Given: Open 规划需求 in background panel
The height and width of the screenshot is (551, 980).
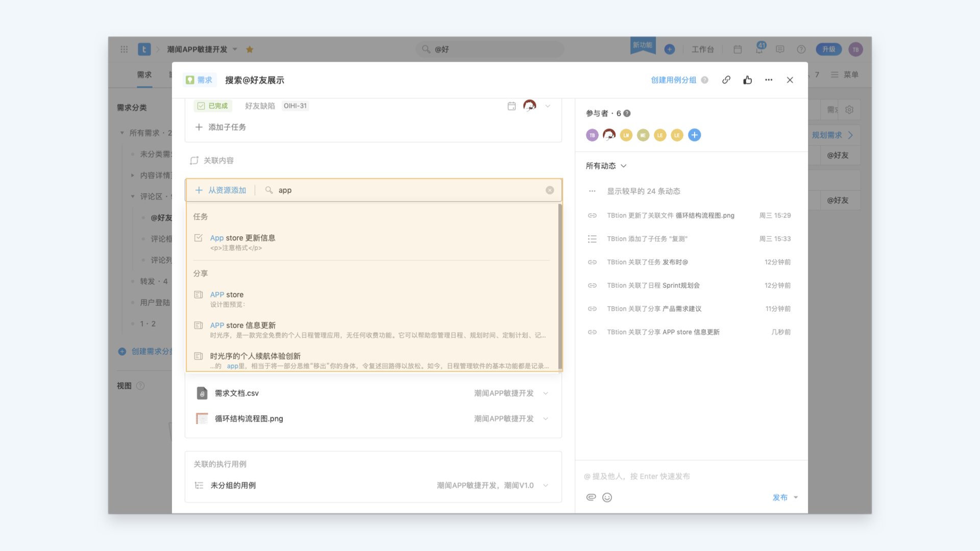Looking at the screenshot, I should click(832, 135).
